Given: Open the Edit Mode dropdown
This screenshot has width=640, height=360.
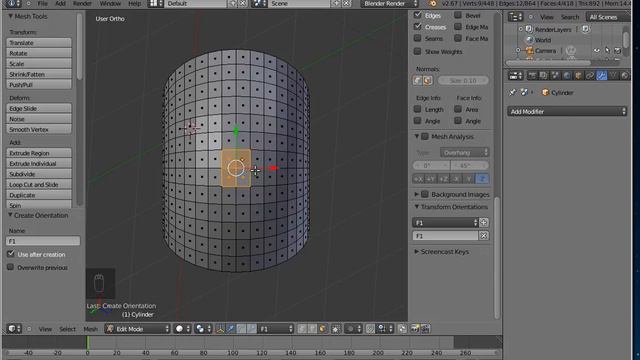Looking at the screenshot, I should click(137, 329).
